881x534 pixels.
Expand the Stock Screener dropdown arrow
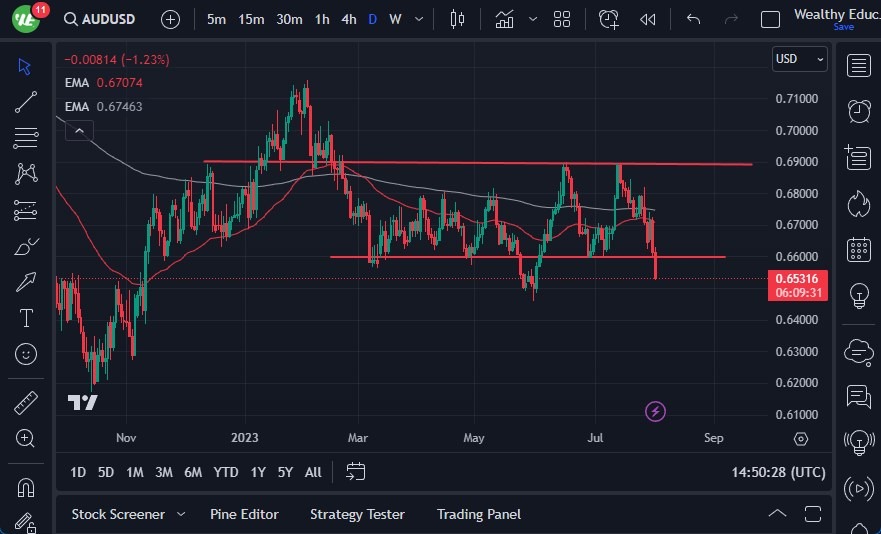(181, 514)
